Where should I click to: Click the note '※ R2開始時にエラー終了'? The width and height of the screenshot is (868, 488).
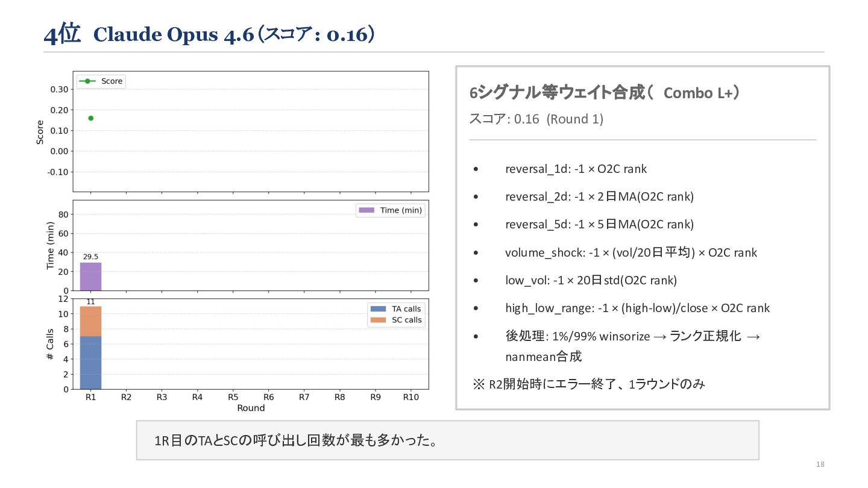[588, 384]
